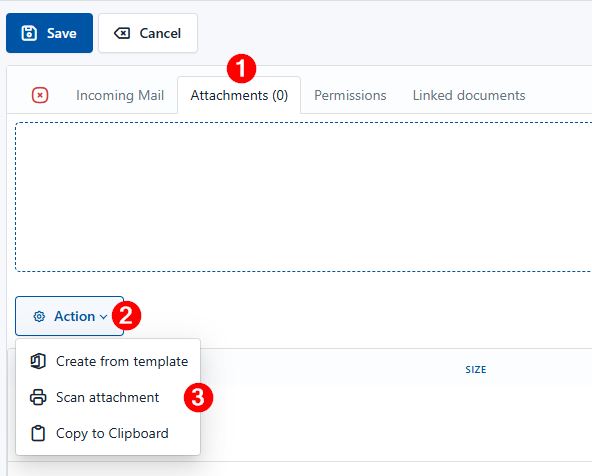Go to the Linked documents tab
This screenshot has width=592, height=476.
(x=469, y=95)
